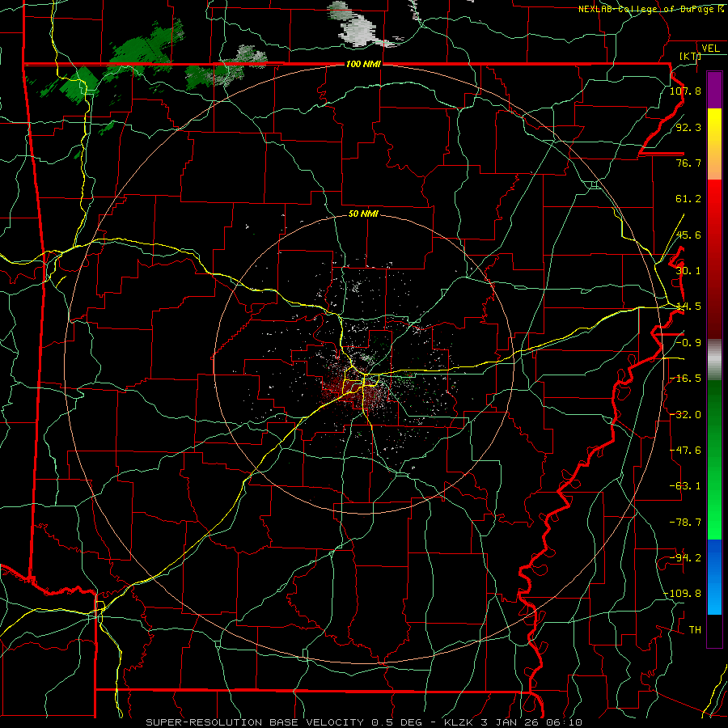Click the "-78.7" scale value
The height and width of the screenshot is (728, 728).
pyautogui.click(x=685, y=523)
